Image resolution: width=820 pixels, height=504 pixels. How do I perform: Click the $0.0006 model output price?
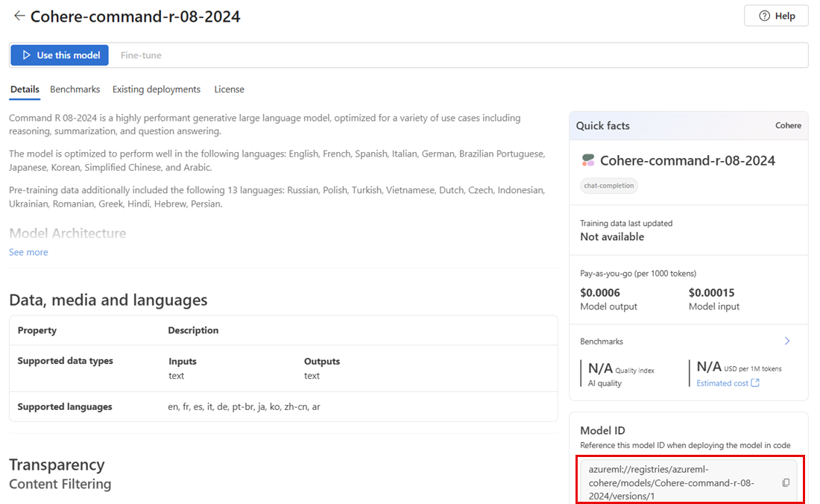click(600, 292)
